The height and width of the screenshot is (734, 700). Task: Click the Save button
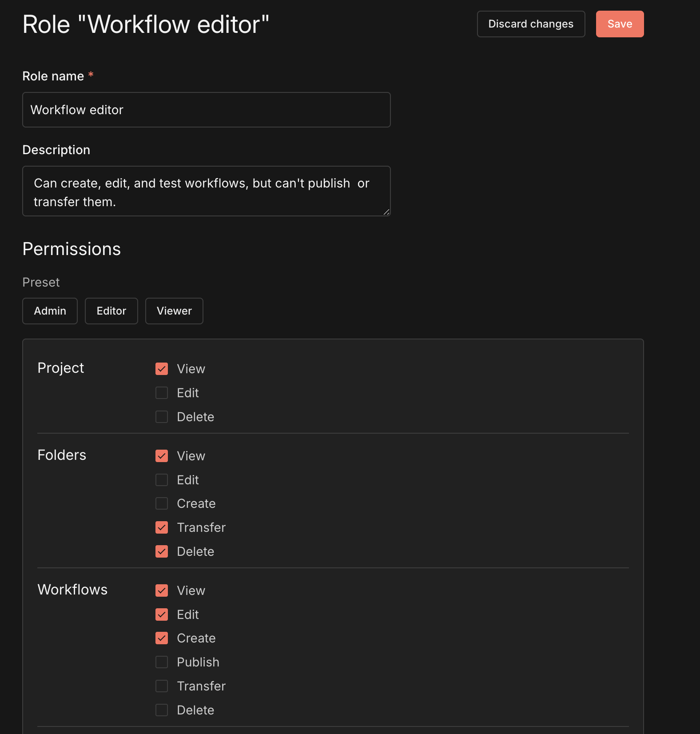click(619, 24)
